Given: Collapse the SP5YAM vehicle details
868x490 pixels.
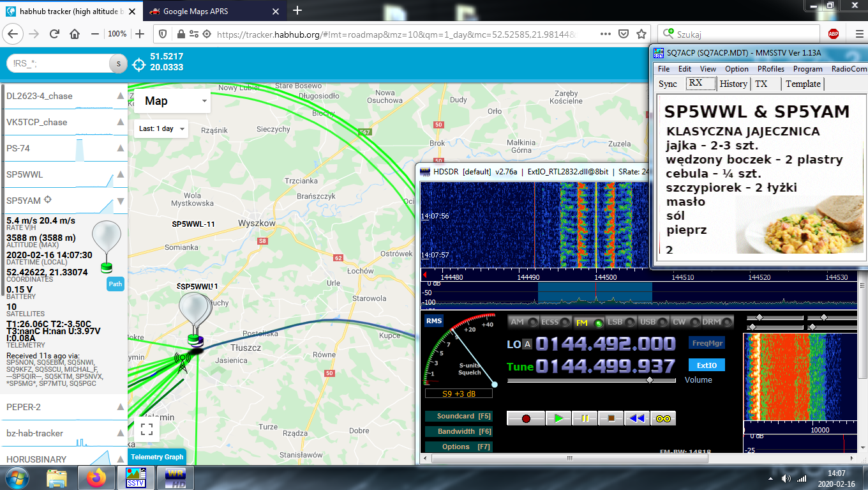Looking at the screenshot, I should pyautogui.click(x=121, y=201).
